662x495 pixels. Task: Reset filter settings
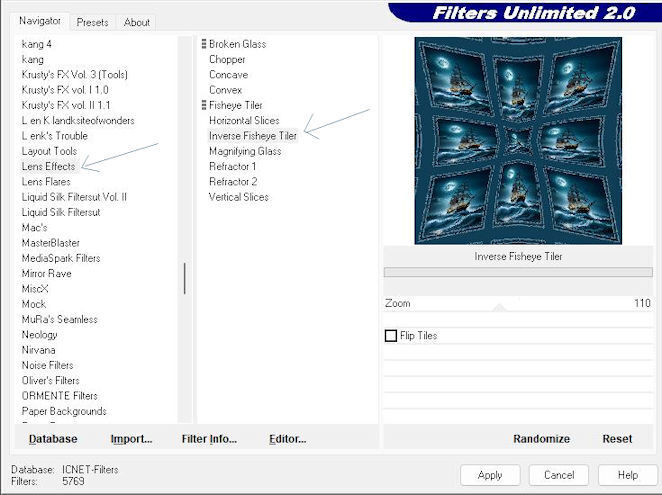tap(617, 439)
